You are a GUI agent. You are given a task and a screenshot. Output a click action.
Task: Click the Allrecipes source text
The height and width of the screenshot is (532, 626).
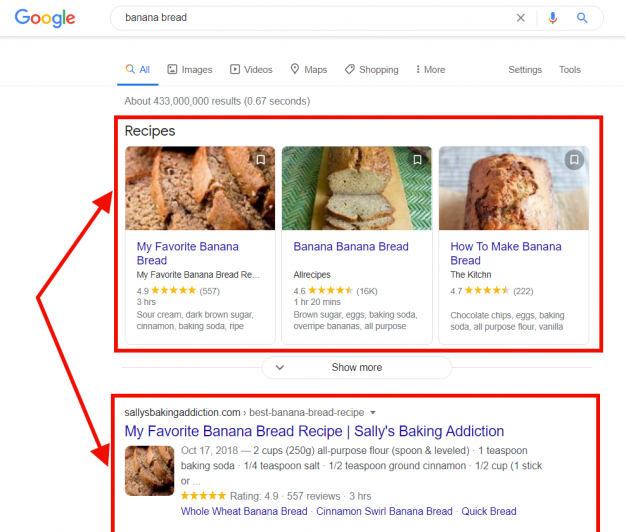point(312,275)
